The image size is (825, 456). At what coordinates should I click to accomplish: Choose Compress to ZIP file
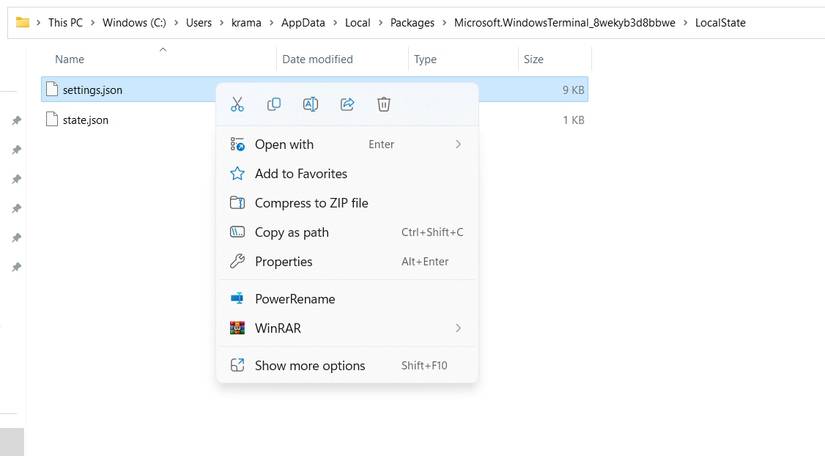pos(311,203)
